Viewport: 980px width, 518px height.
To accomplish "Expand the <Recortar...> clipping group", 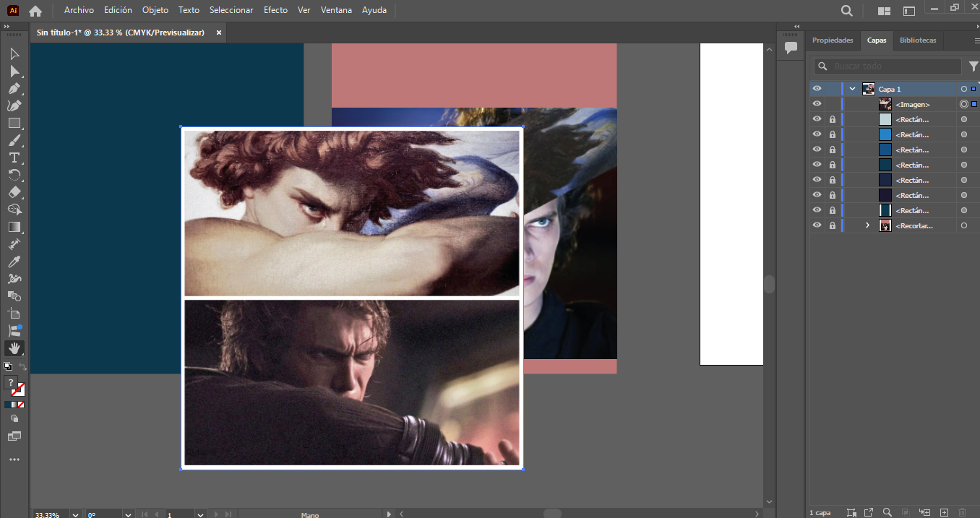I will pyautogui.click(x=868, y=225).
